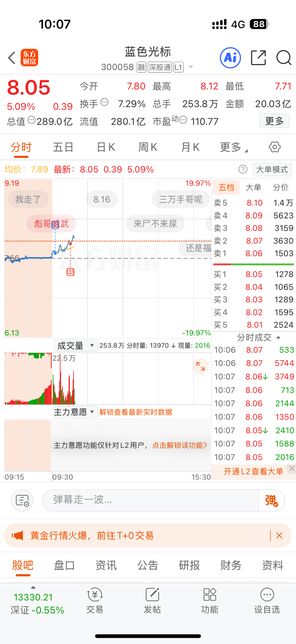Open the 更多 chart period dropdown
Screen dimensions: 296x644
(x=234, y=147)
